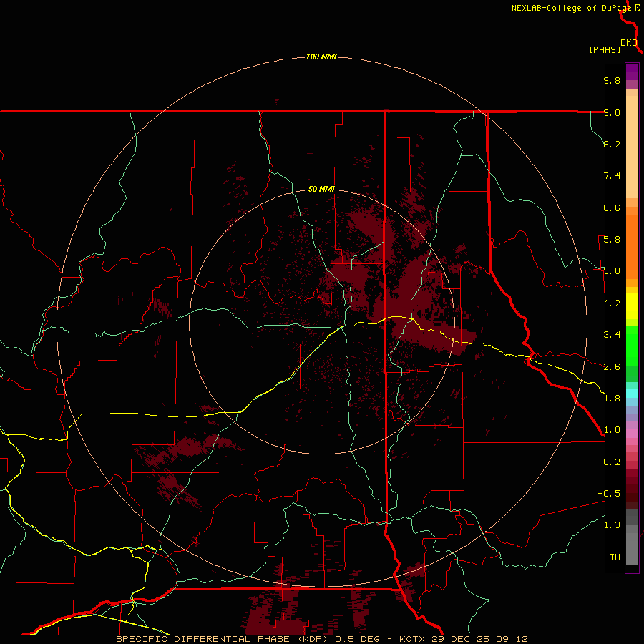
Task: Select the 8.2 scale value
Action: pos(612,144)
